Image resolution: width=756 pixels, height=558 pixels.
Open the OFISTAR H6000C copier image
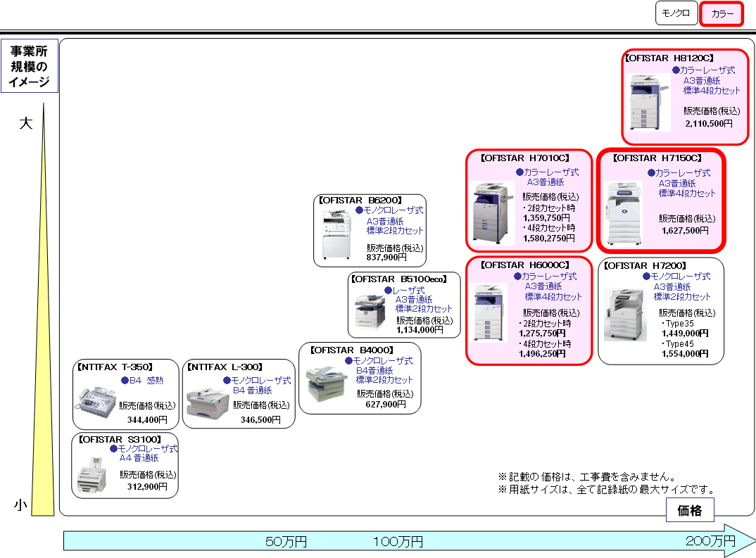(x=490, y=312)
